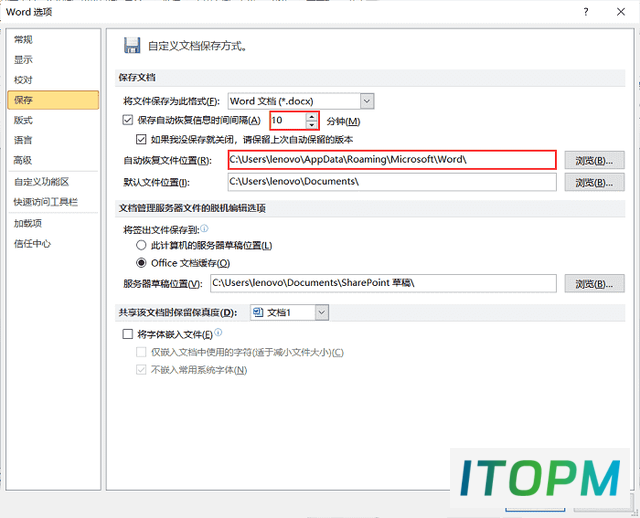The image size is (640, 518).
Task: Open 快速访问工具栏 settings
Action: pyautogui.click(x=45, y=202)
